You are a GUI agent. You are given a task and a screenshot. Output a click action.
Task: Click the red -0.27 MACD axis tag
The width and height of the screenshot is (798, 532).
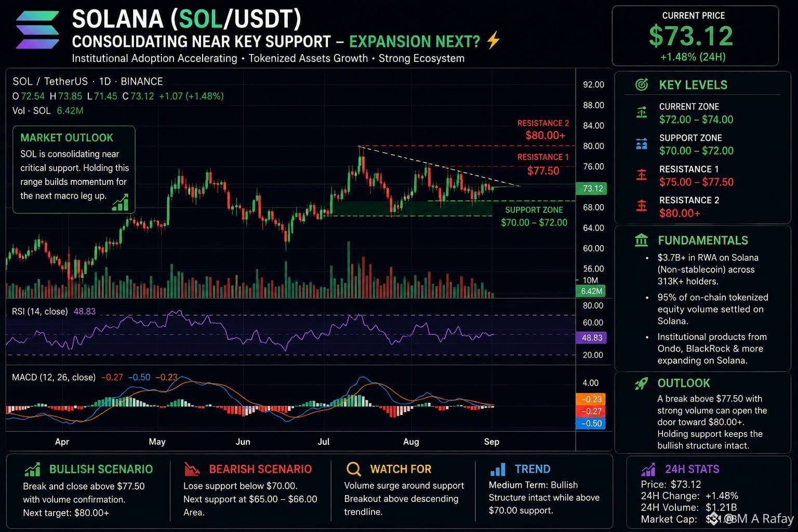(591, 411)
